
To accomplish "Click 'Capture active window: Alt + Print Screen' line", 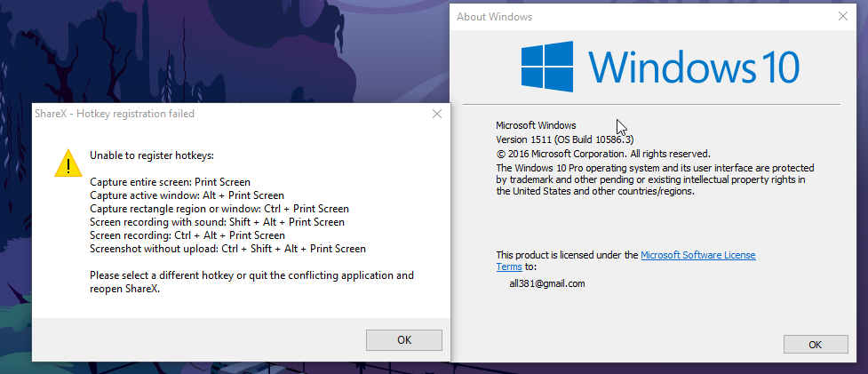I will click(187, 195).
